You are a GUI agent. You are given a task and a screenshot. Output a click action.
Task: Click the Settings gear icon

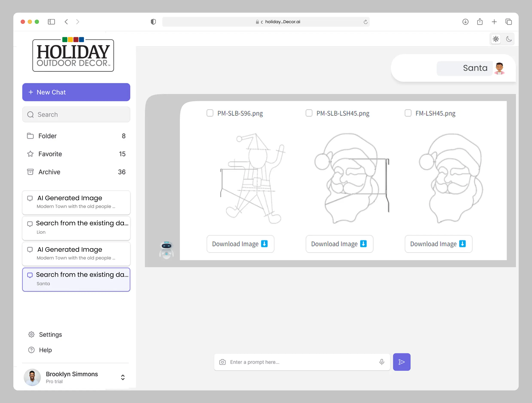32,334
